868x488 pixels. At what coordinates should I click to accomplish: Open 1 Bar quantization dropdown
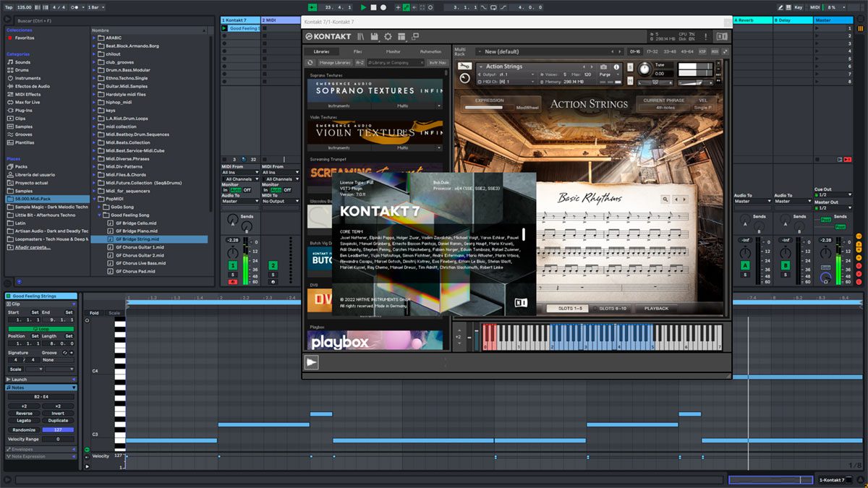point(94,7)
